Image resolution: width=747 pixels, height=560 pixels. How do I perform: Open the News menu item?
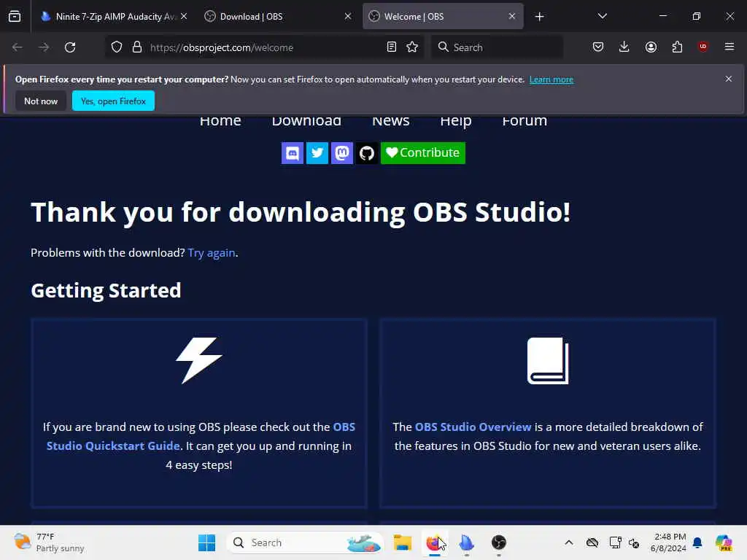391,120
